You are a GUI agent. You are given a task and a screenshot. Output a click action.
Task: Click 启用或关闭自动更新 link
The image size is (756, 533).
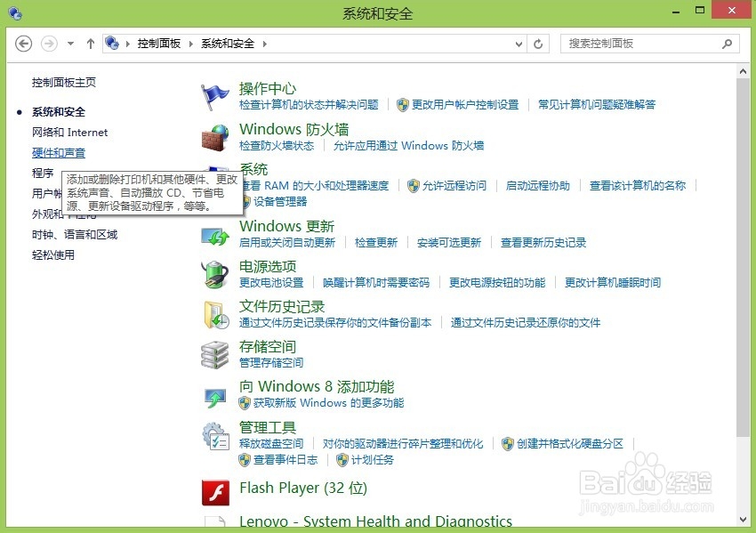click(287, 243)
